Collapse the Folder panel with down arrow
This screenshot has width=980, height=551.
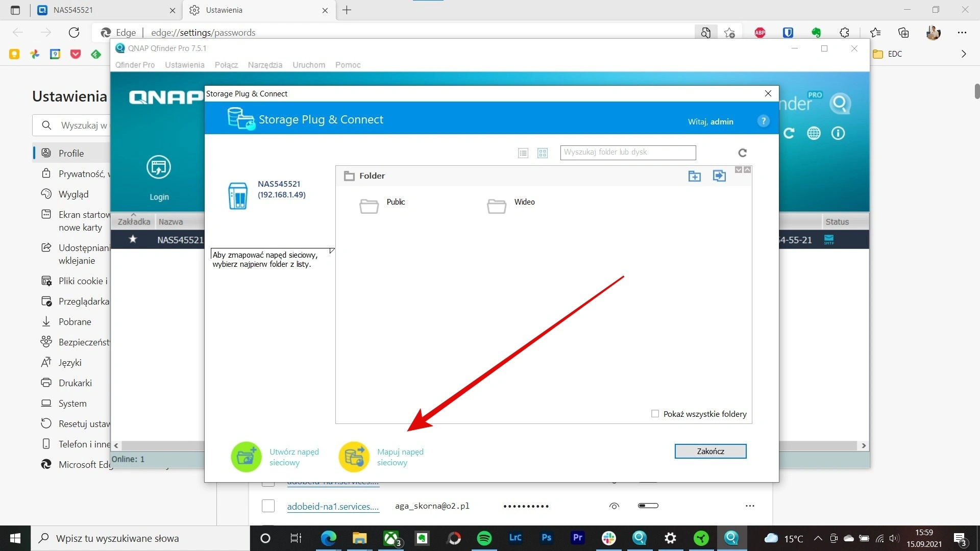739,170
